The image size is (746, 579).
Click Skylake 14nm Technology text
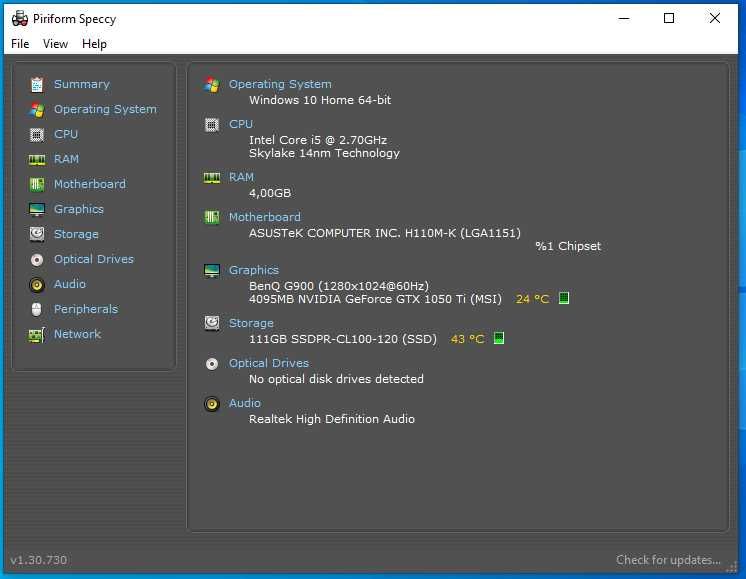point(324,153)
